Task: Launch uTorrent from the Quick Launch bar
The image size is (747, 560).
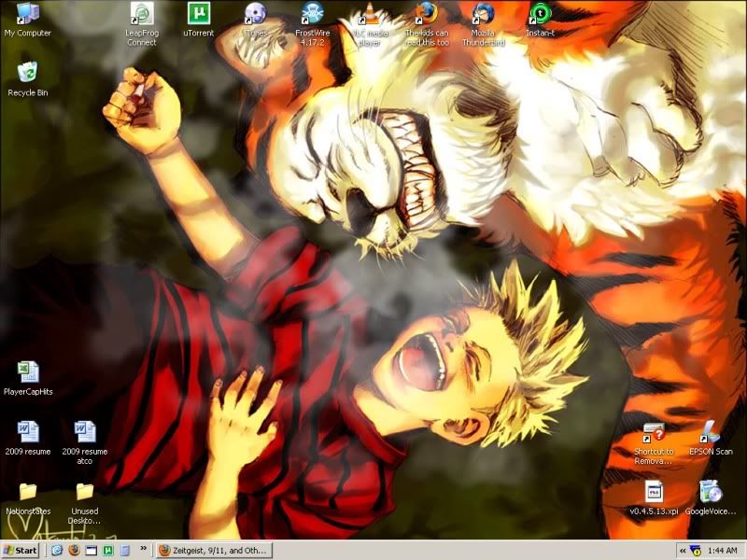Action: (x=108, y=551)
